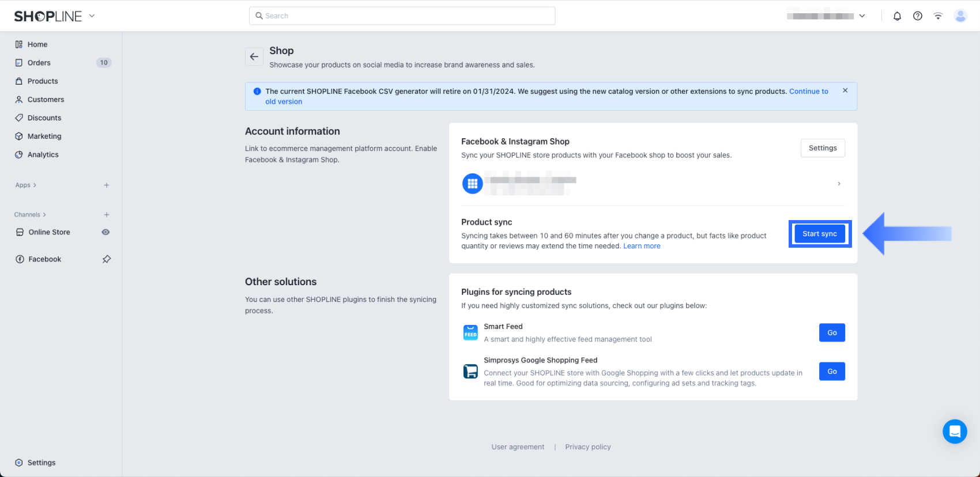Focus the Search field
The image size is (980, 477).
402,16
